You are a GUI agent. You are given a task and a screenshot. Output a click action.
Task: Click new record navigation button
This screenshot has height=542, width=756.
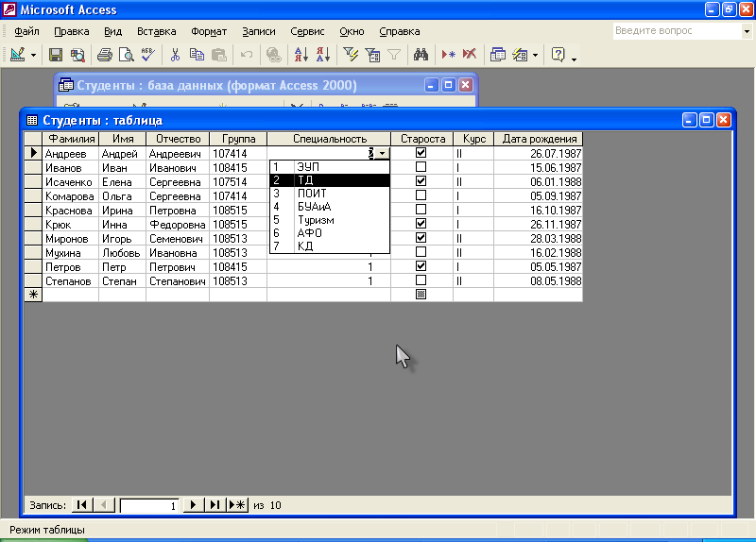(237, 505)
